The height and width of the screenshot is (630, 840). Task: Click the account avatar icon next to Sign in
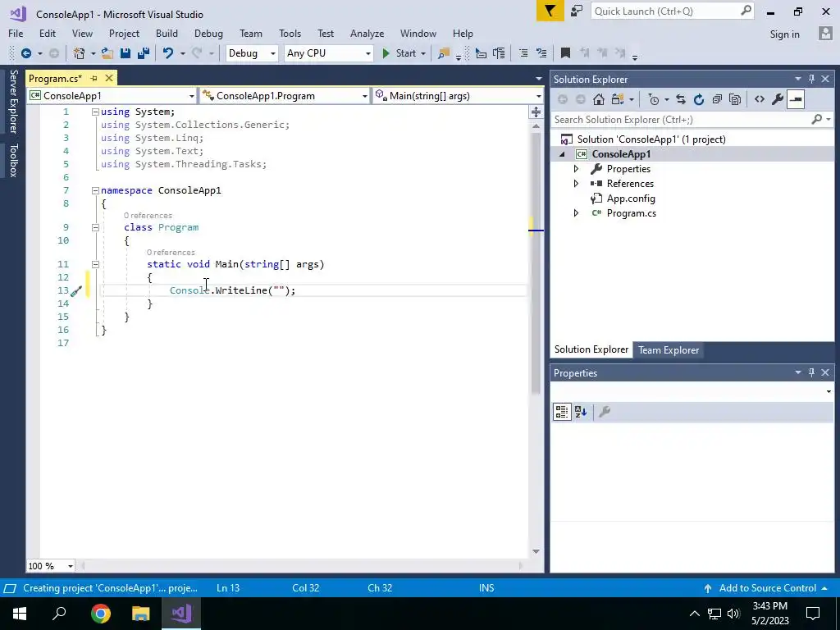pos(825,33)
